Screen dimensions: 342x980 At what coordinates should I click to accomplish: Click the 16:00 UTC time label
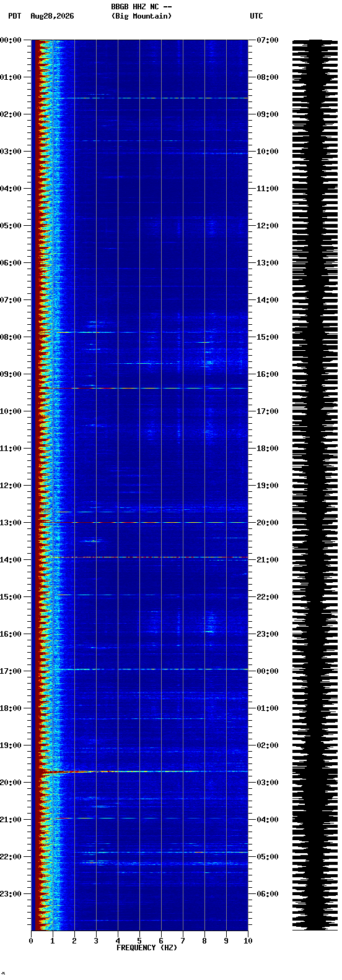coord(267,374)
